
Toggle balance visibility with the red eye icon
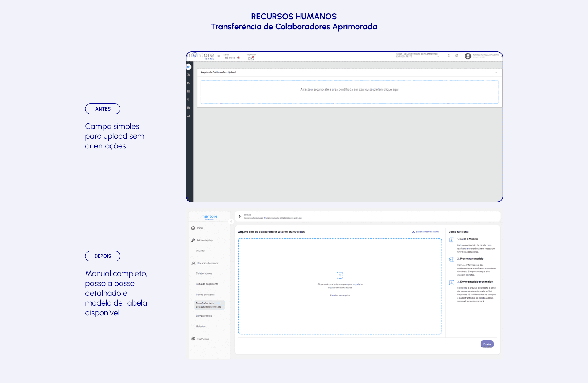(x=239, y=58)
